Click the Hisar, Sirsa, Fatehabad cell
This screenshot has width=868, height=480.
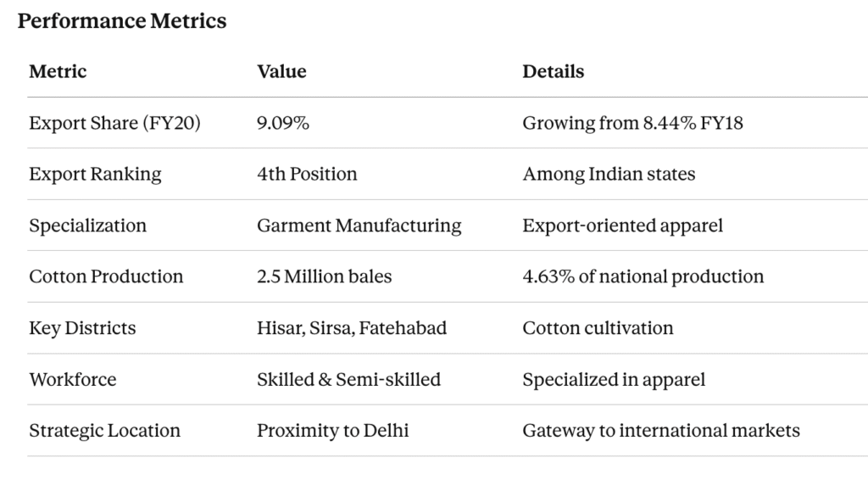click(x=352, y=327)
